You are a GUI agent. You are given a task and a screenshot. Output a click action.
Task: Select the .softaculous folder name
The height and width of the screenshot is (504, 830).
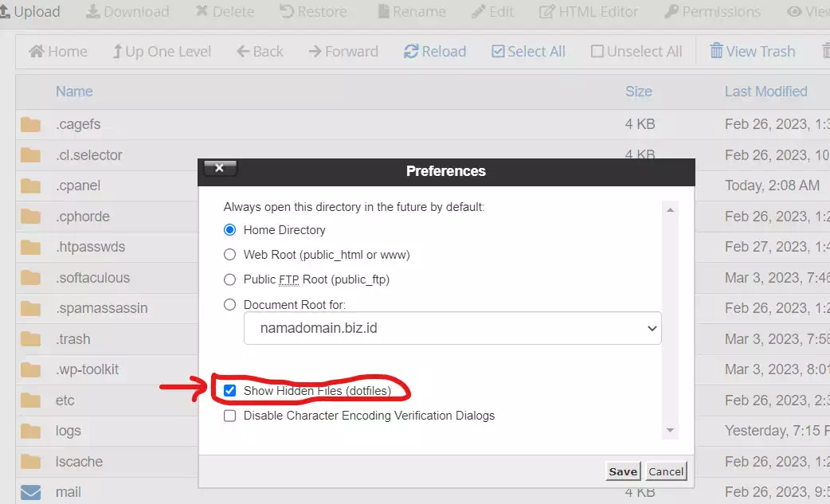pos(92,278)
